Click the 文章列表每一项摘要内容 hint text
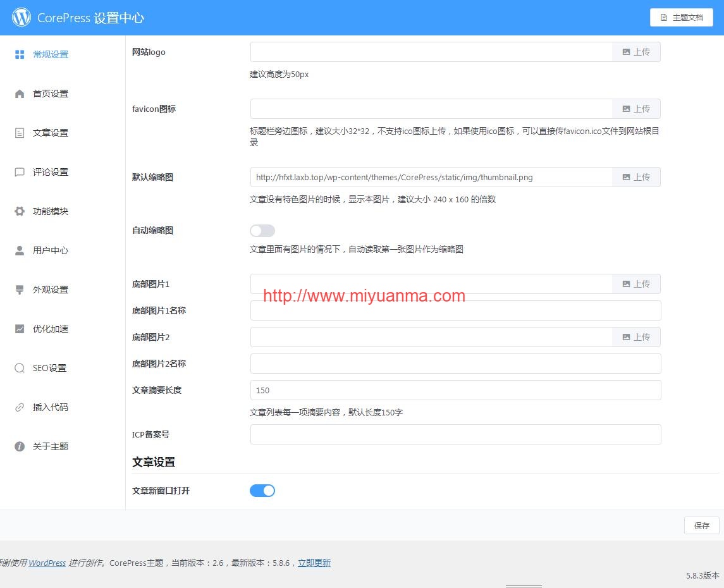Image resolution: width=724 pixels, height=588 pixels. tap(326, 413)
